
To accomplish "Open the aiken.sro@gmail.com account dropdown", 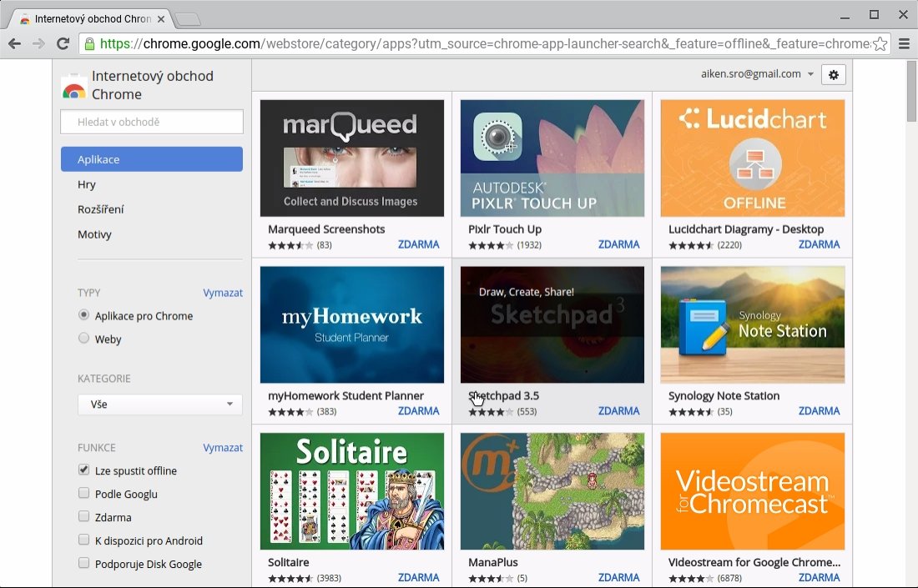I will point(757,74).
